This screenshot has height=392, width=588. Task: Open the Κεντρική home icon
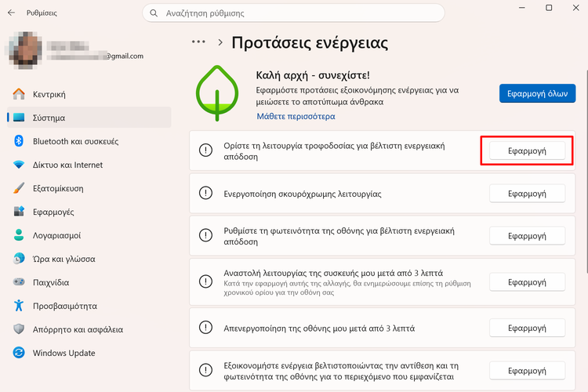click(20, 94)
